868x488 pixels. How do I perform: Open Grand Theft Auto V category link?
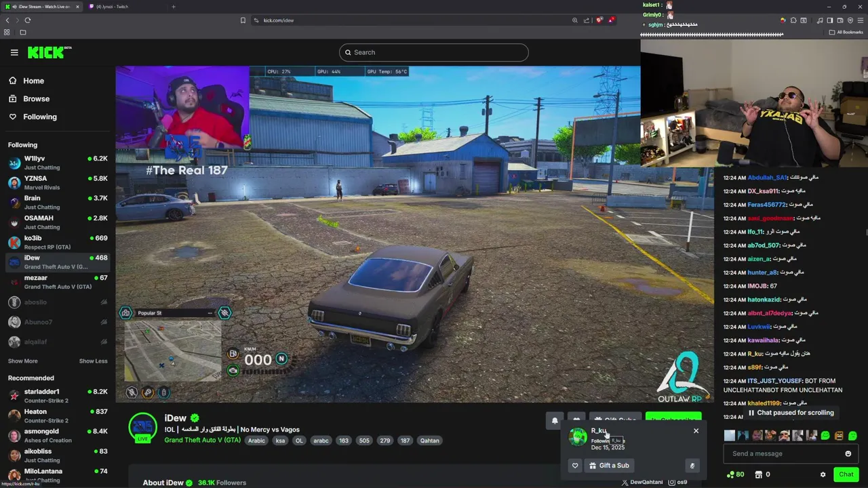pos(202,441)
